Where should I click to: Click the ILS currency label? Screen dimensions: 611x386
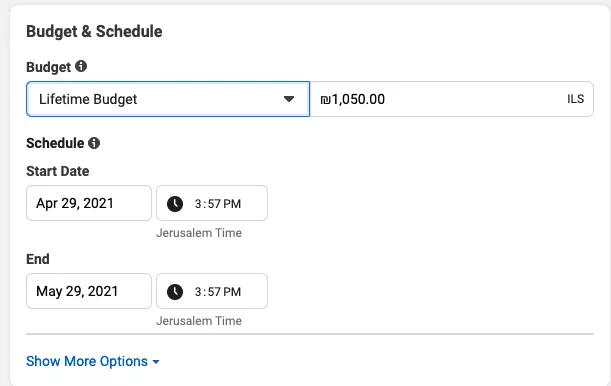click(x=576, y=99)
